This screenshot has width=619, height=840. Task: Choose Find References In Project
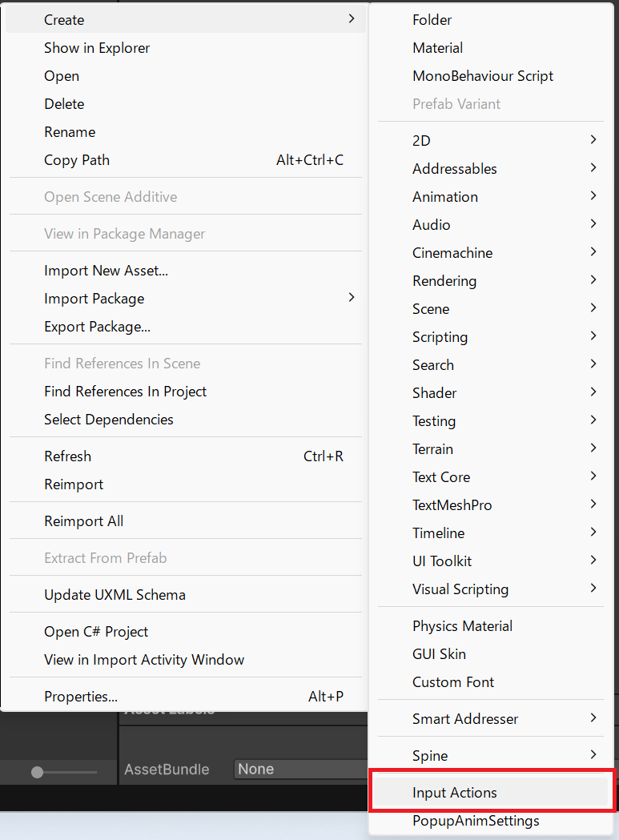tap(125, 392)
